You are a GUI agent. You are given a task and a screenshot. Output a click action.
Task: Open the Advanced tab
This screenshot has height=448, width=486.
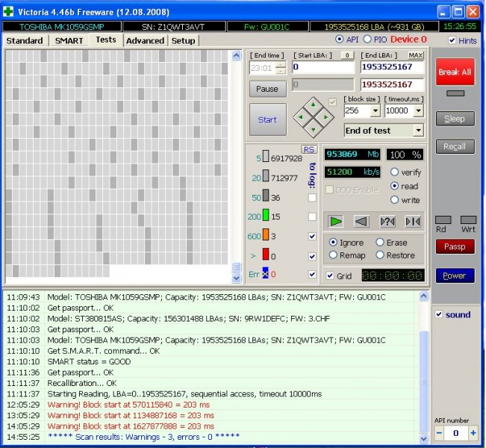pyautogui.click(x=145, y=40)
